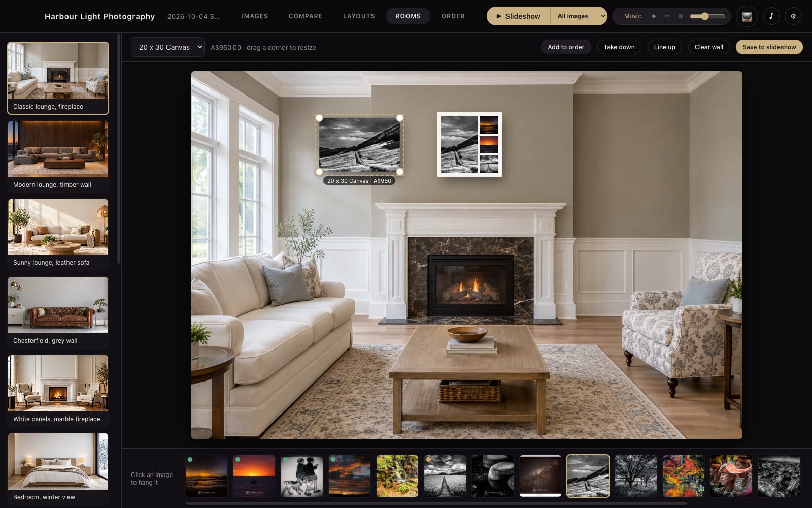Choose the Modern lounge, timber wall room
Screen dimensions: 812x508
58,155
